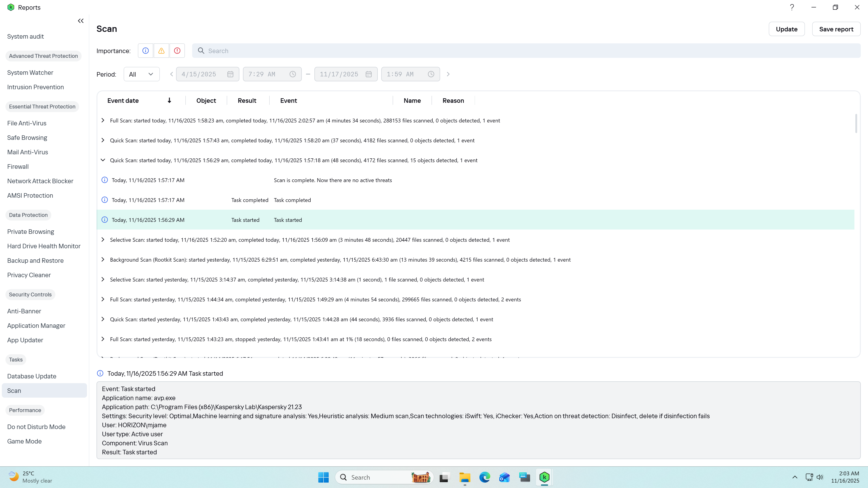Screen dimensions: 868x488
Task: Toggle the informational importance filter
Action: tap(146, 51)
